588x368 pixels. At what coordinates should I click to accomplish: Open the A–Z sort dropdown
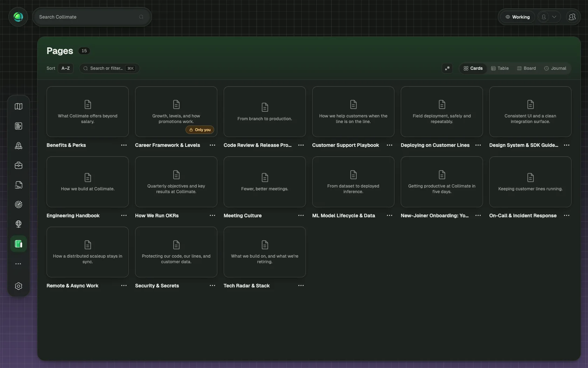tap(65, 68)
